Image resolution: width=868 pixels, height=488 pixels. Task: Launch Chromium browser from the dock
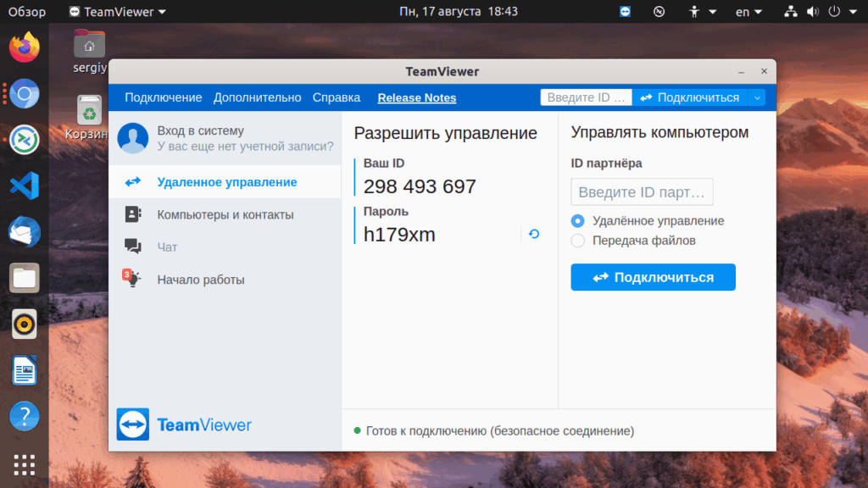tap(25, 93)
